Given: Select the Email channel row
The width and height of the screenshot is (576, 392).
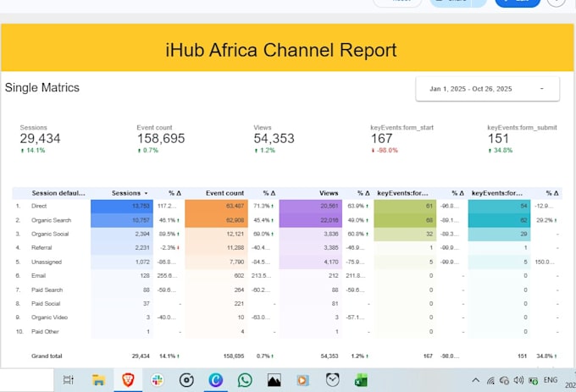Looking at the screenshot, I should coord(287,276).
